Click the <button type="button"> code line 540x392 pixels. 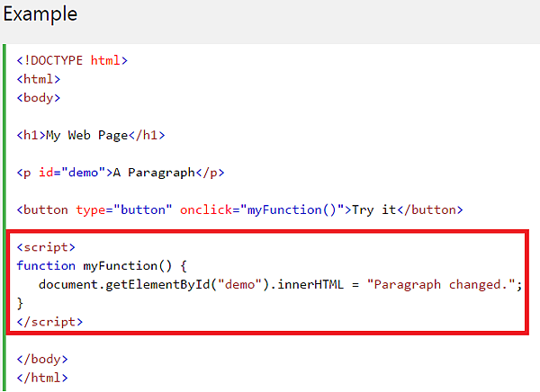[239, 210]
